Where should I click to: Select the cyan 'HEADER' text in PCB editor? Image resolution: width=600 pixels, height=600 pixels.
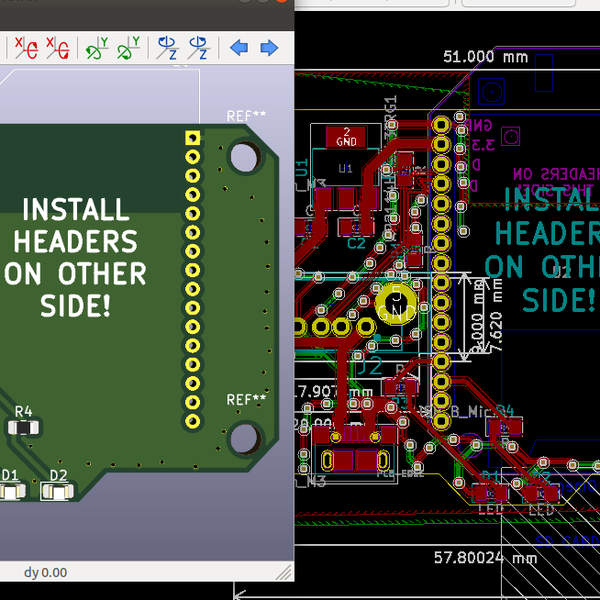tap(547, 234)
